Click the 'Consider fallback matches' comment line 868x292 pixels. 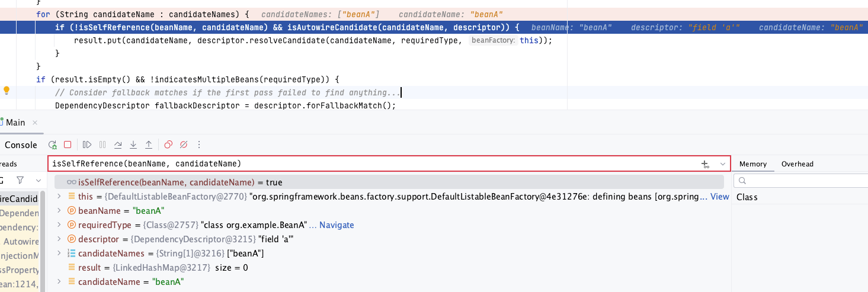(228, 92)
